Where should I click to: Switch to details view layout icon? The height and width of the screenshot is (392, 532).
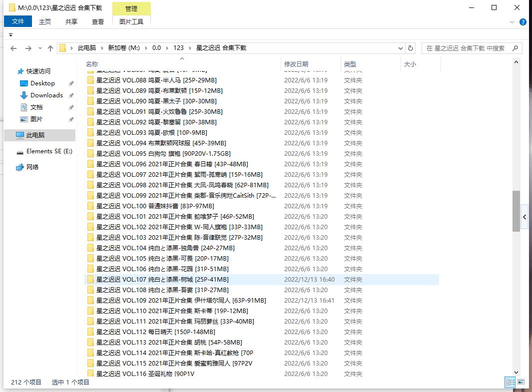point(510,382)
